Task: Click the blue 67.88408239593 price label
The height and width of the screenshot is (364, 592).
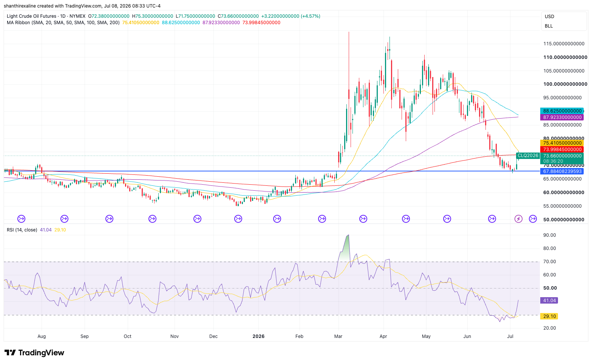Action: click(x=562, y=171)
